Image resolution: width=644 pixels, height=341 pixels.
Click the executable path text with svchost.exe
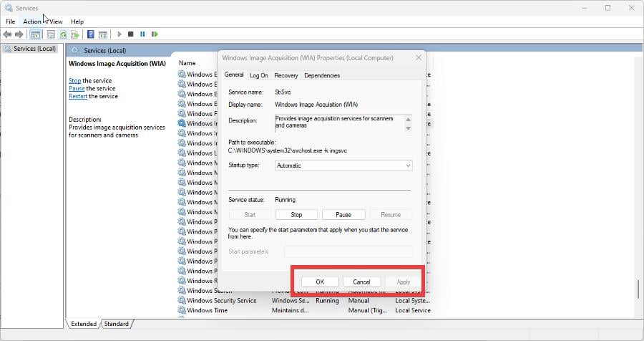pos(288,150)
